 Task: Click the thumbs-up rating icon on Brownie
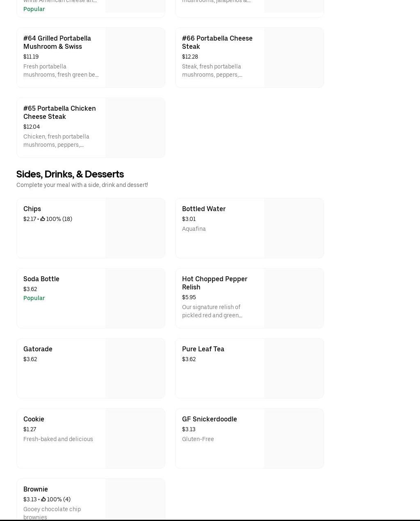click(x=43, y=499)
